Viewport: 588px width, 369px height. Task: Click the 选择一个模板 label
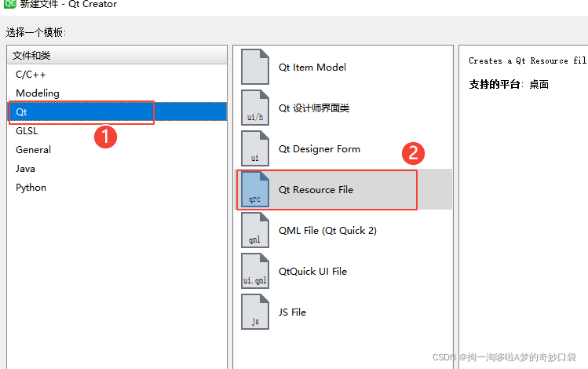[x=36, y=32]
